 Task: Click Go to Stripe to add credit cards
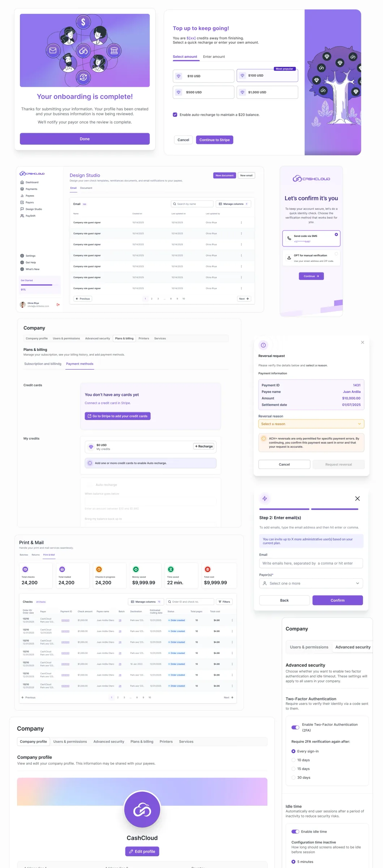coord(118,416)
